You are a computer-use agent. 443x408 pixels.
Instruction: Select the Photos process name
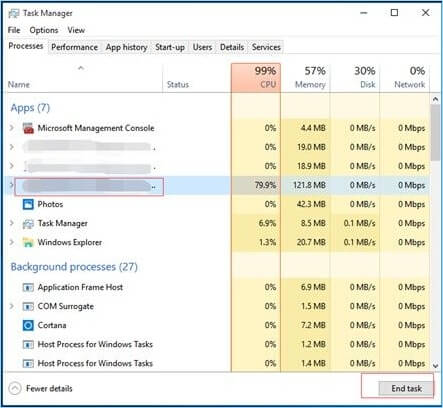50,204
